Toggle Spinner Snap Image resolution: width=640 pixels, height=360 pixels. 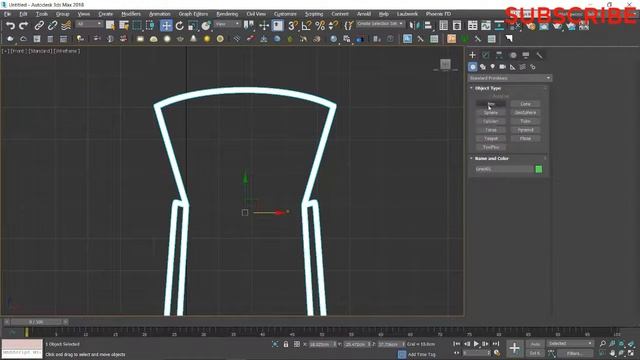(x=333, y=26)
